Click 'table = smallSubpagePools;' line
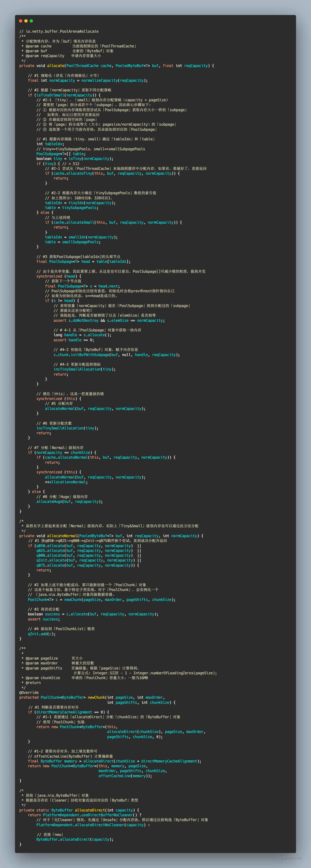311x868 pixels. [73, 242]
